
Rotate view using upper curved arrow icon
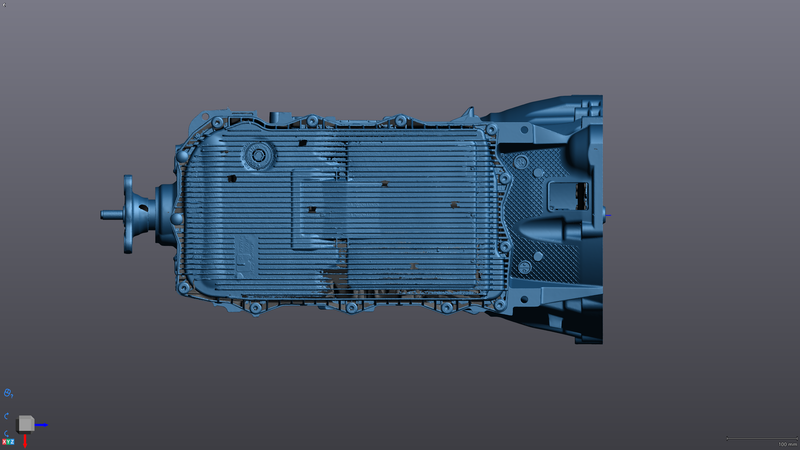tap(6, 416)
